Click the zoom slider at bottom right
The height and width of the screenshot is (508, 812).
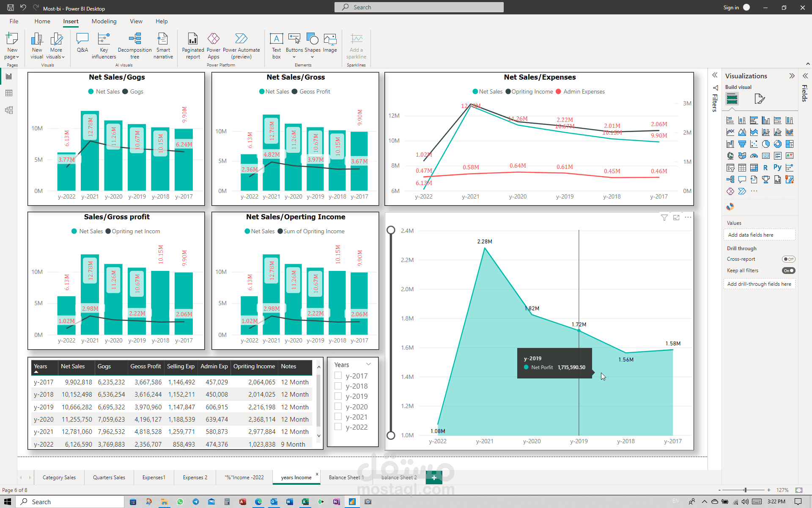(745, 490)
